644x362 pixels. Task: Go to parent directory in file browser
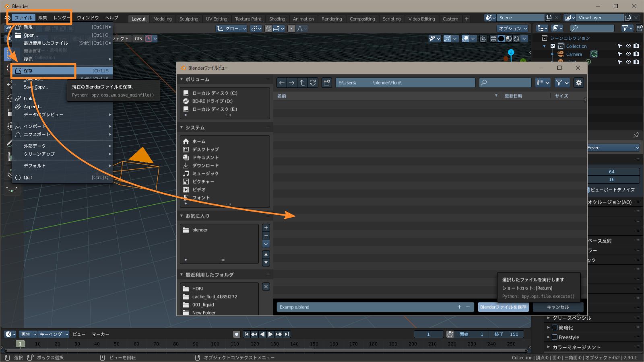tap(302, 83)
